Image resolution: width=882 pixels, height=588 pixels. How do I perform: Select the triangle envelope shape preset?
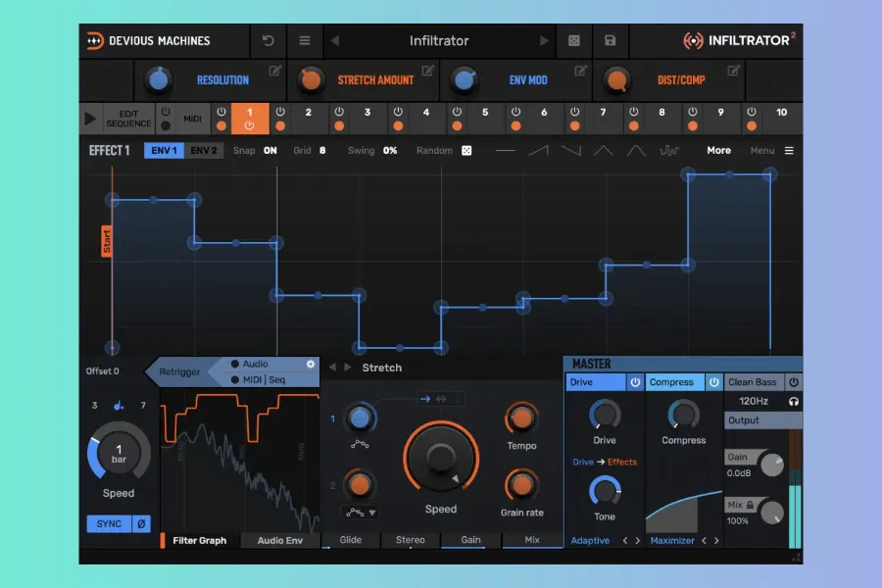(603, 151)
